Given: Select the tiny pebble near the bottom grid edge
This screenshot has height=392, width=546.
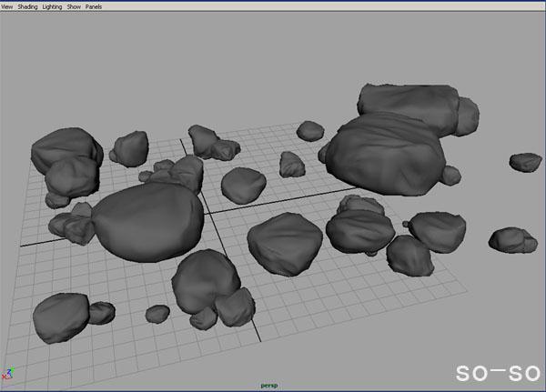Looking at the screenshot, I should coord(158,314).
